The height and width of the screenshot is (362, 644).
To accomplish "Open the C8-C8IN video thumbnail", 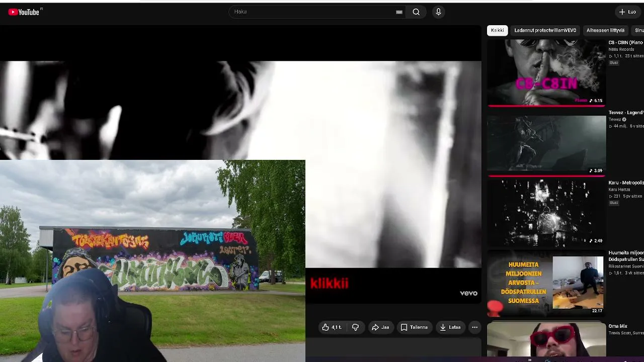I will [x=546, y=72].
